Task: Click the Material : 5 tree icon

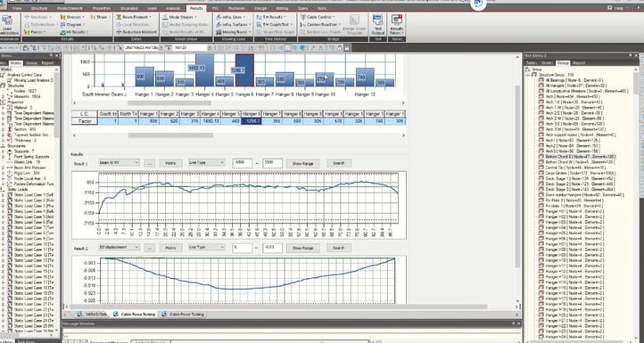Action: click(x=9, y=108)
